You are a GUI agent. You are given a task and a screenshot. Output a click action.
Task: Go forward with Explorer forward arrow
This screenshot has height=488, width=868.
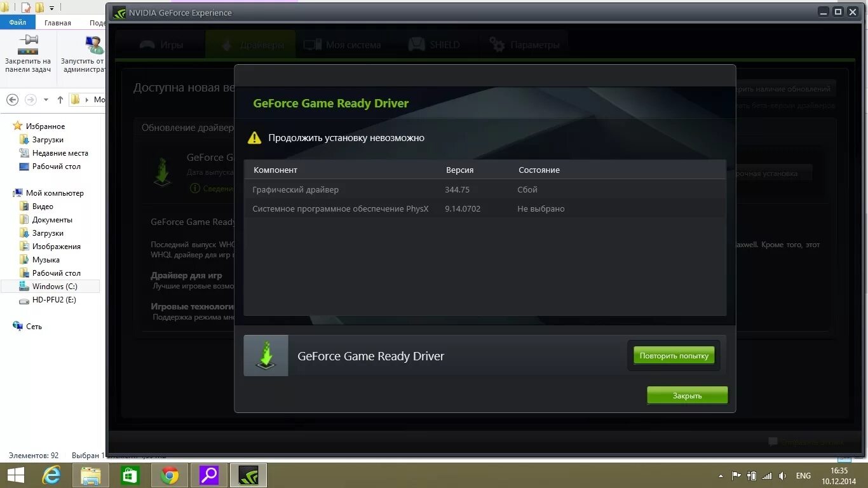click(31, 100)
